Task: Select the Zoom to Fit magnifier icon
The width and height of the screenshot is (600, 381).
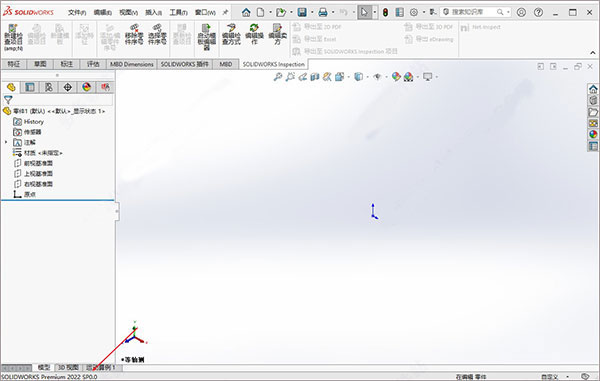Action: [x=278, y=77]
